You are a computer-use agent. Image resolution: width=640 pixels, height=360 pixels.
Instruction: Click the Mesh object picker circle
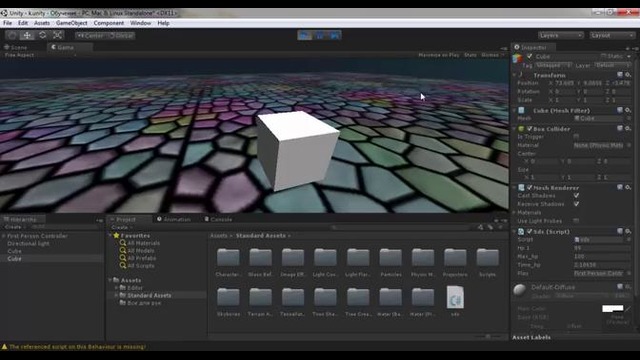(629, 118)
